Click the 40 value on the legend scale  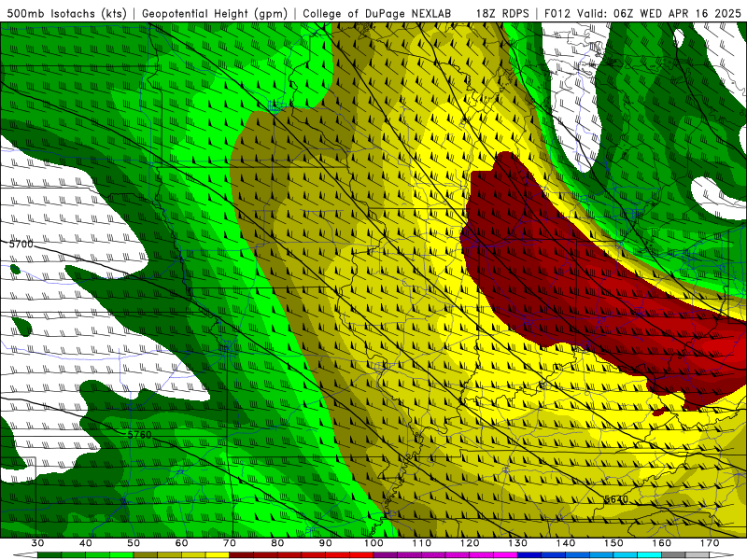(x=86, y=543)
